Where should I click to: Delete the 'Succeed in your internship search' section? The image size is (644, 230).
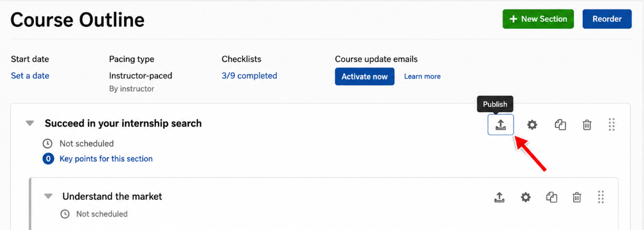(x=587, y=125)
